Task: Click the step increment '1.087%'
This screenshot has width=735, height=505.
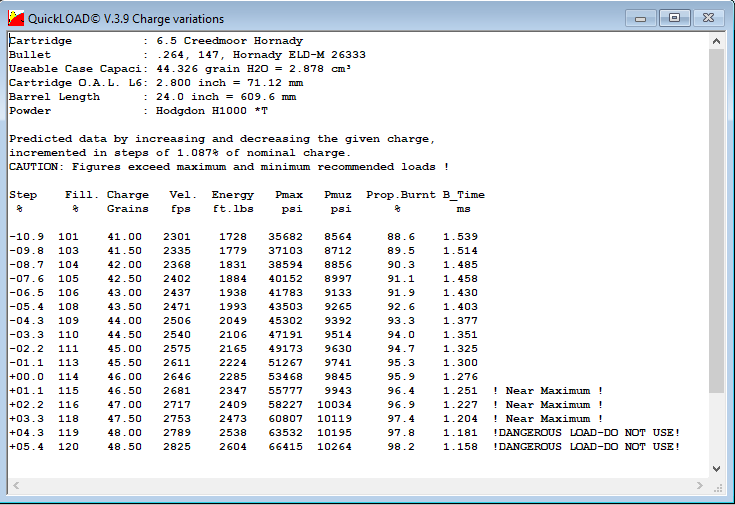Action: click(x=198, y=153)
